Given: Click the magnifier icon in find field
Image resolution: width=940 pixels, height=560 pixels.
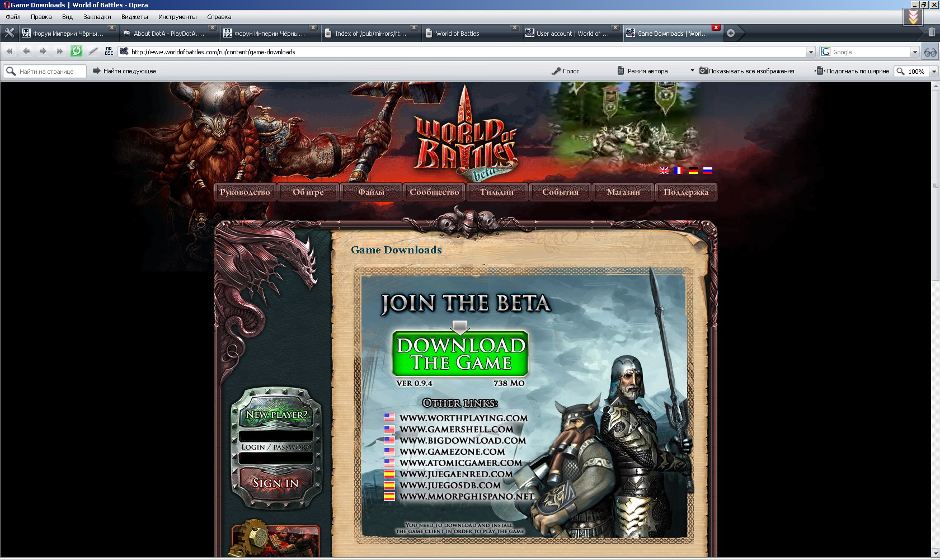Looking at the screenshot, I should pos(11,71).
